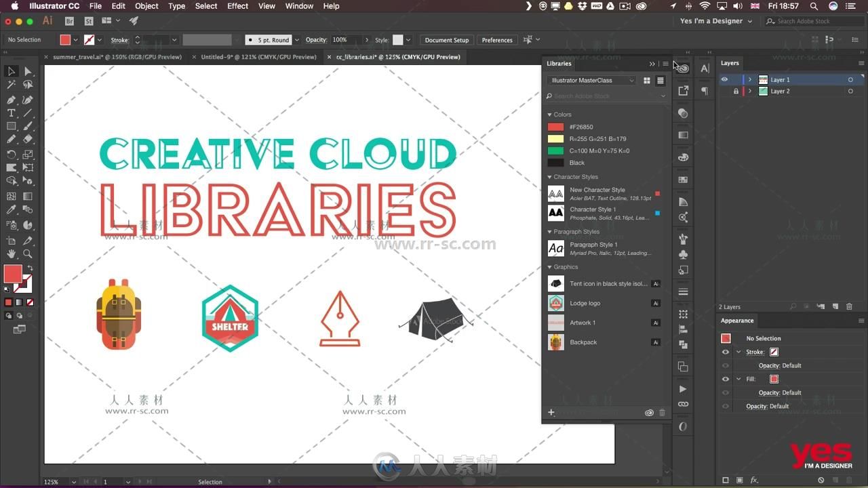Open the Symbols panel icon
This screenshot has width=868, height=488.
683,255
